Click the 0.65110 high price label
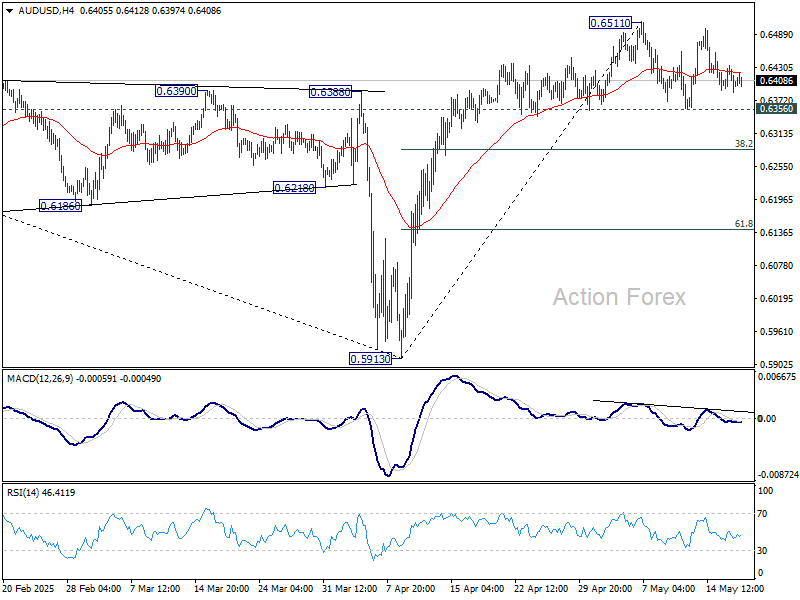This screenshot has width=800, height=600. pos(610,23)
